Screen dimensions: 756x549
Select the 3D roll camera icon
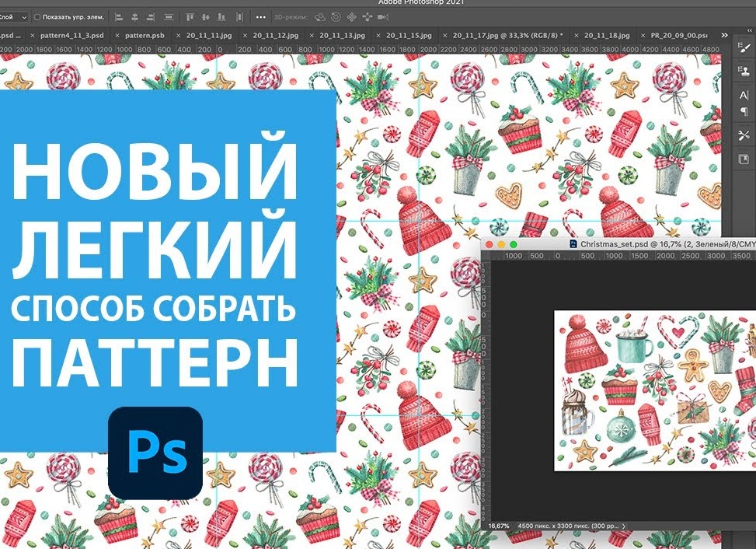(x=336, y=17)
